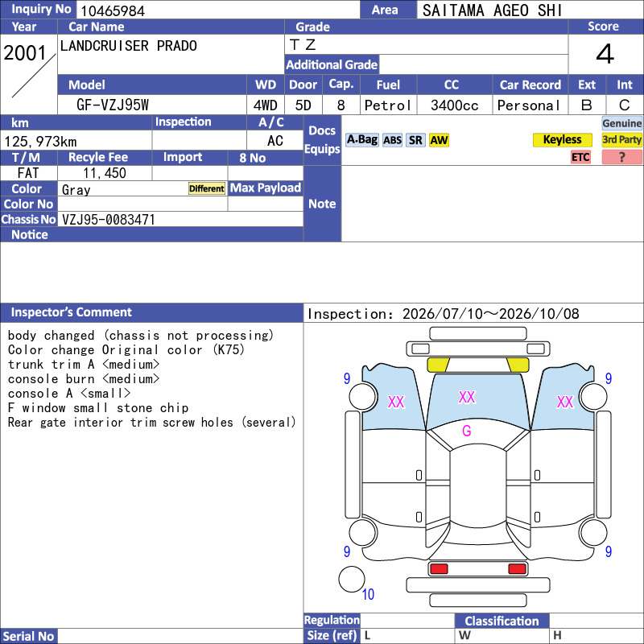This screenshot has width=644, height=644.
Task: Click the A-Bag equipment badge
Action: coord(361,140)
